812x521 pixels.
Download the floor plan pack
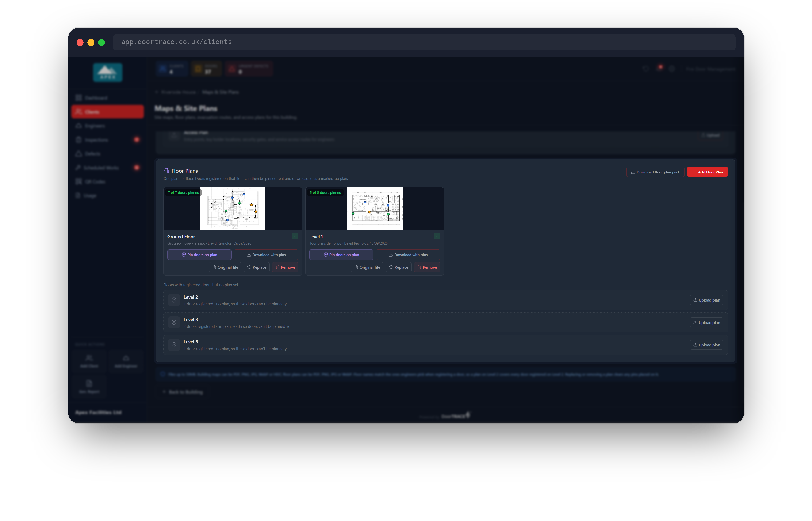655,172
